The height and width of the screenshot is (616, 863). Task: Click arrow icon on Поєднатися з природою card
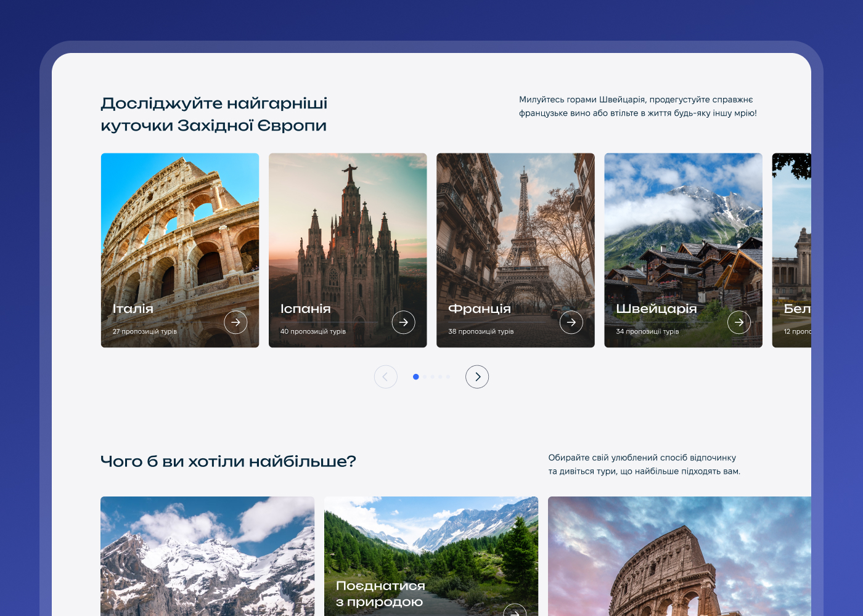click(514, 612)
